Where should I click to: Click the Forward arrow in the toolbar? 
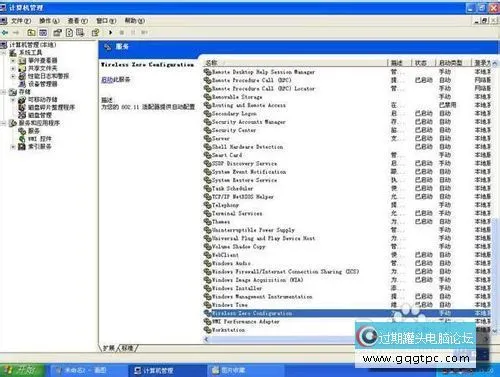(x=16, y=33)
